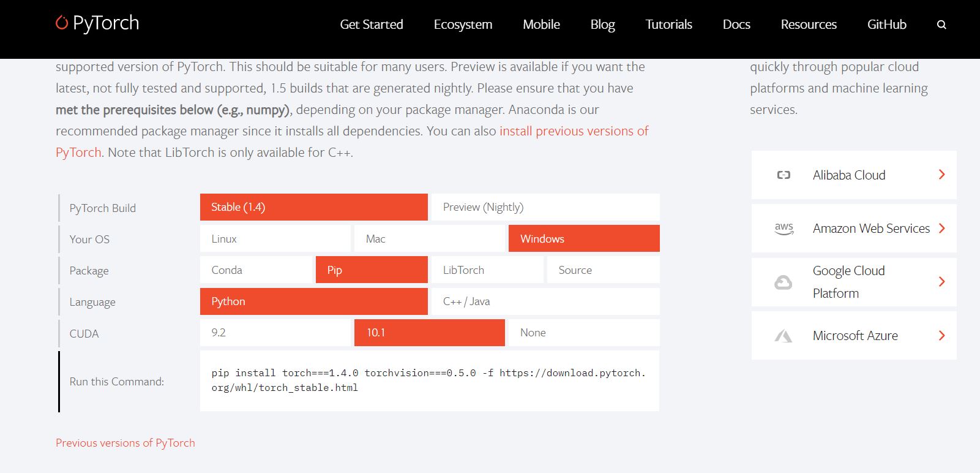Select the Stable (1.4) build

(313, 207)
